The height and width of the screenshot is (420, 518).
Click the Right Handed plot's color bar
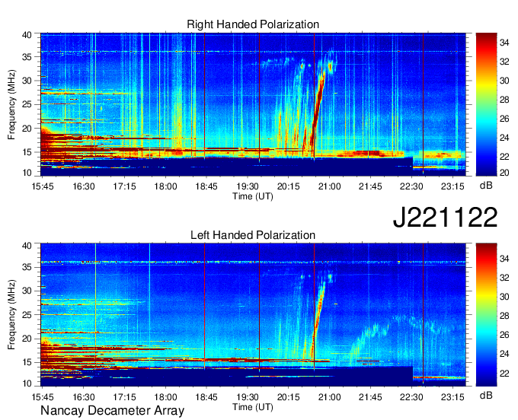[486, 104]
